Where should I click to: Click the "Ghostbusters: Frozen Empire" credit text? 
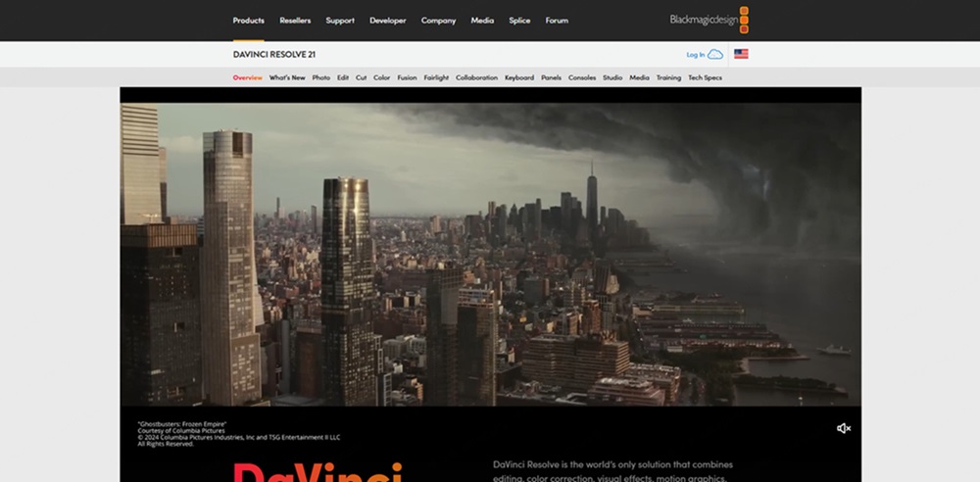pos(182,424)
